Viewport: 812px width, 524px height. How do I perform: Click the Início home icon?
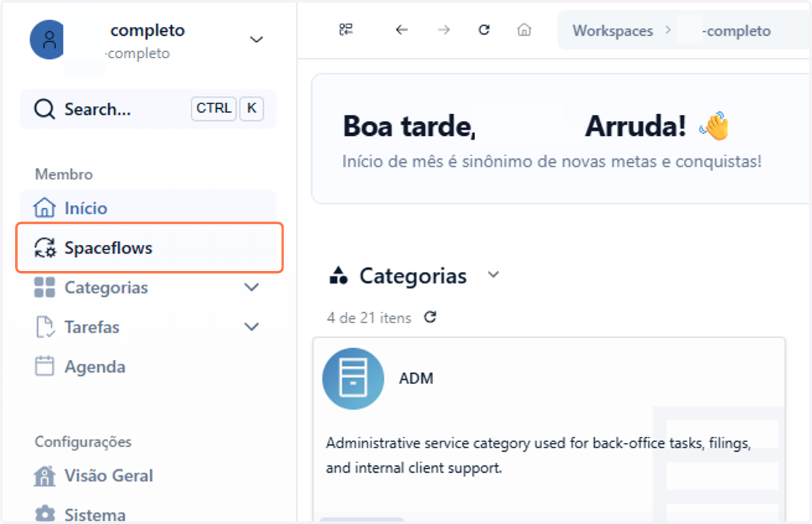click(x=44, y=208)
